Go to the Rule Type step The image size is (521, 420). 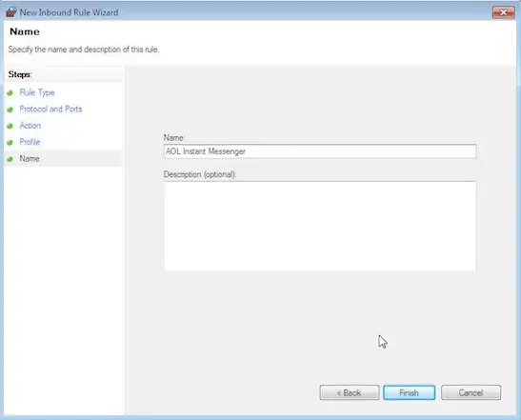(x=37, y=92)
